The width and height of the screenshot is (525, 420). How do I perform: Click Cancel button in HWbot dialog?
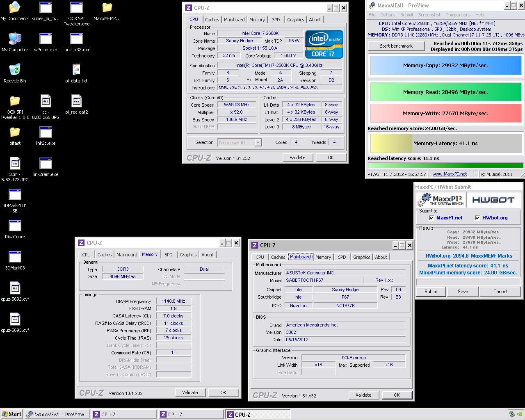[500, 292]
